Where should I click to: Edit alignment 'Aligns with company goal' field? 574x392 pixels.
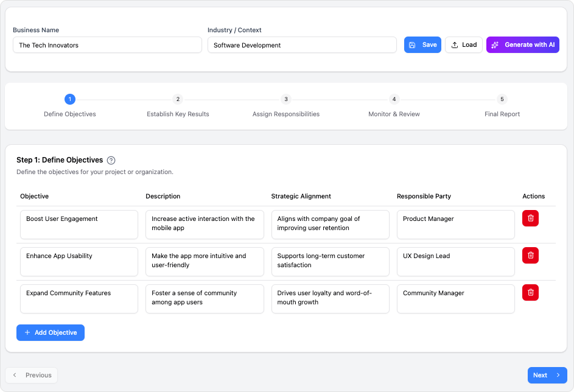pos(330,225)
